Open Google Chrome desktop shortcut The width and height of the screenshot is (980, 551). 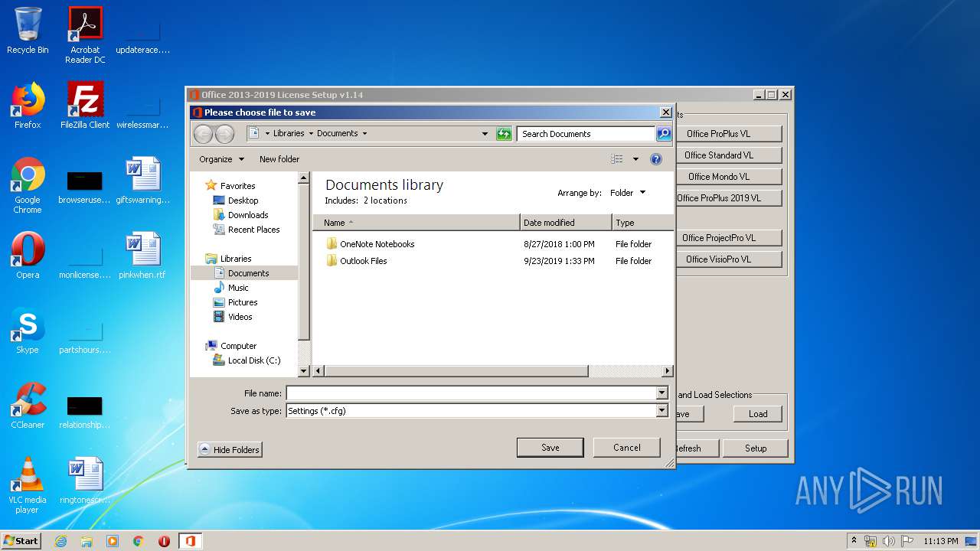point(28,185)
